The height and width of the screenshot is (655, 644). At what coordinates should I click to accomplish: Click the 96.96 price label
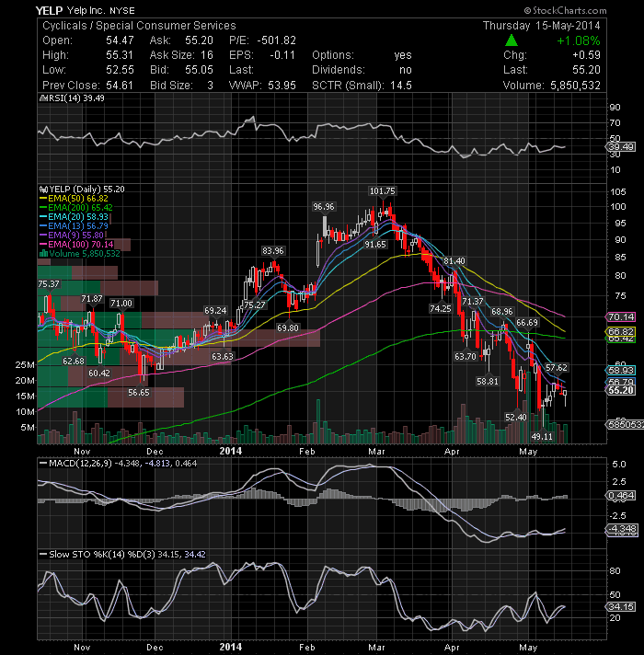(x=324, y=207)
